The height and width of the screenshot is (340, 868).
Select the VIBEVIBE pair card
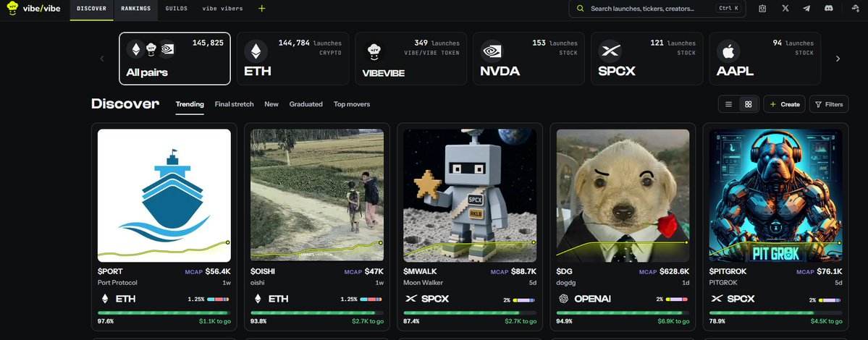pos(410,59)
